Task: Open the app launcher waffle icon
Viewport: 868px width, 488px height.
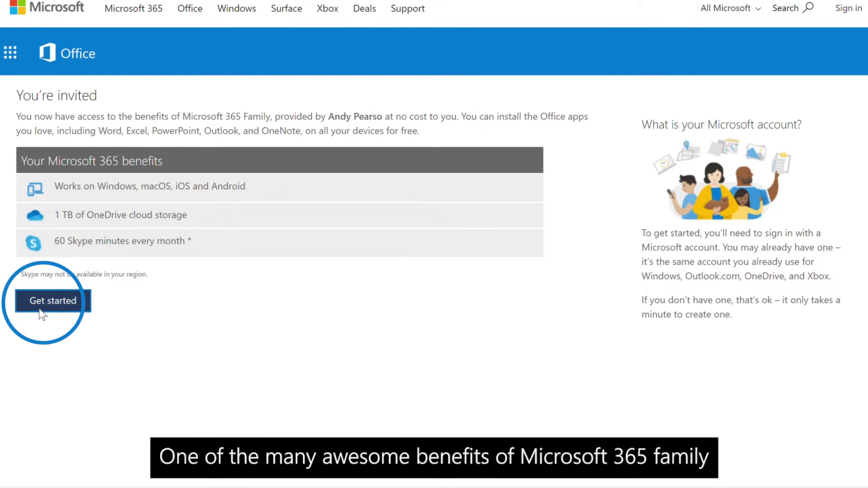Action: coord(10,53)
